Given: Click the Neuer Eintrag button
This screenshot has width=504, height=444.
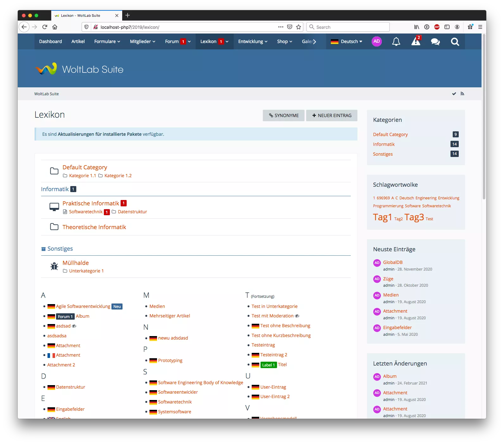Looking at the screenshot, I should pos(331,116).
